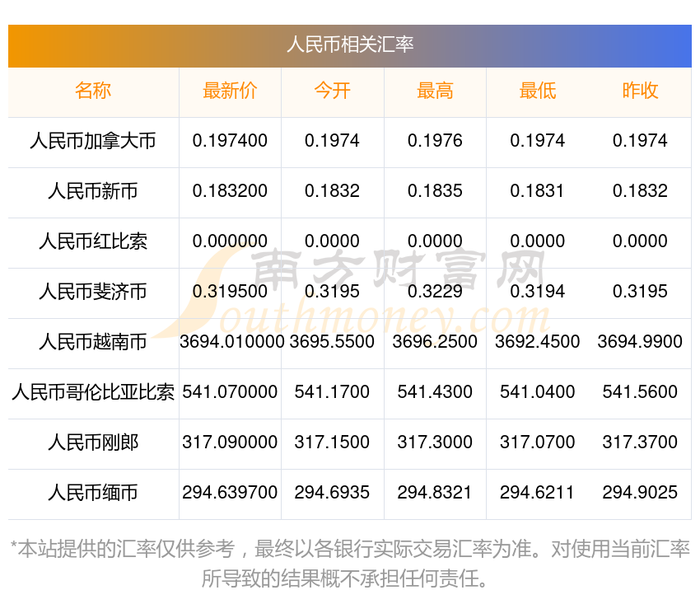Click the 昨收 column header

[x=640, y=91]
